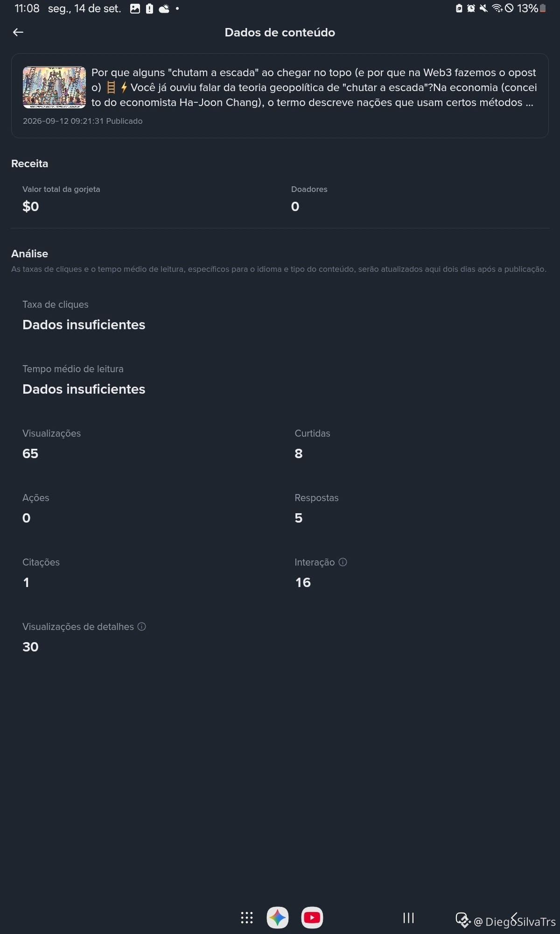560x934 pixels.
Task: Launch YouTube from the taskbar
Action: click(x=312, y=918)
